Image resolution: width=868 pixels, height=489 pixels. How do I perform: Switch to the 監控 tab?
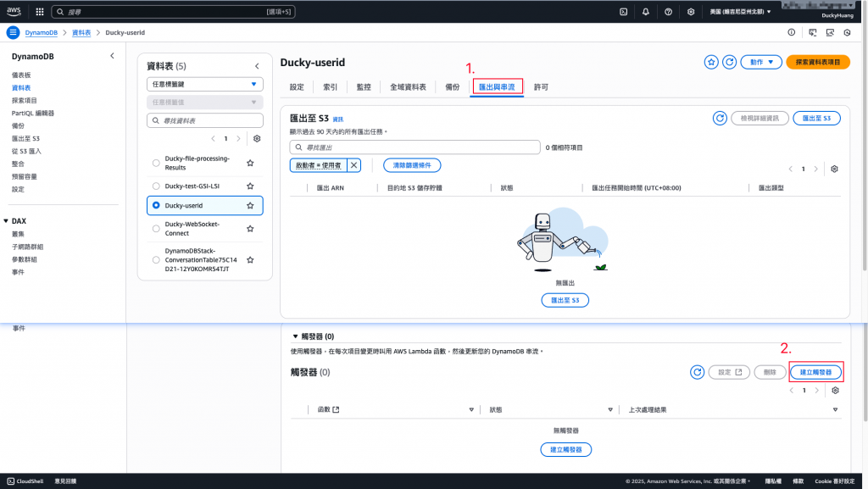364,86
